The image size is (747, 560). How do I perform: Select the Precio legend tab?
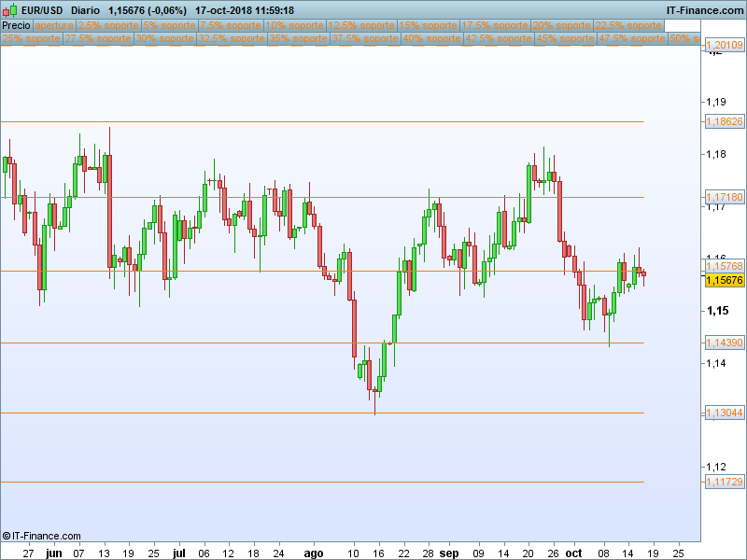coord(17,25)
